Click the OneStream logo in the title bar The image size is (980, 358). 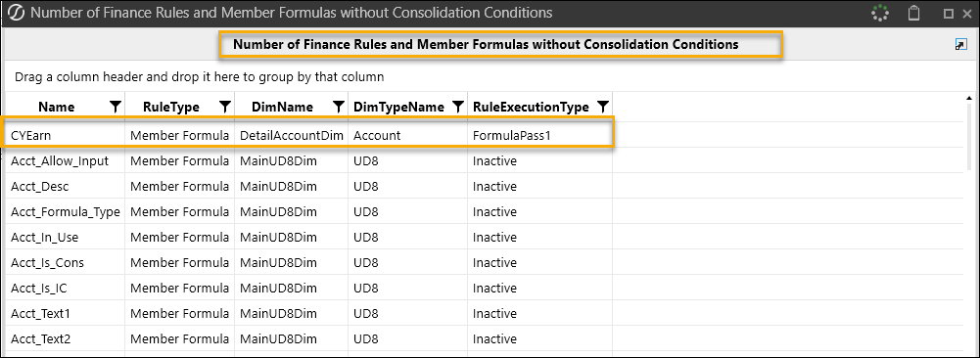click(x=15, y=13)
